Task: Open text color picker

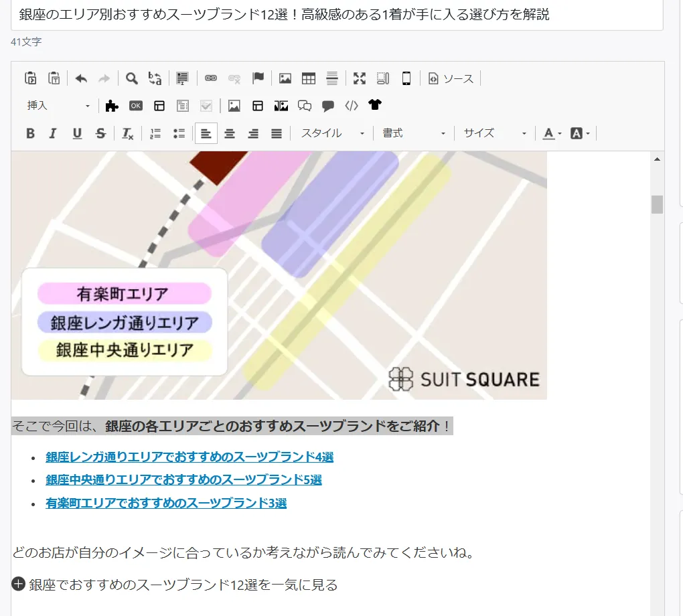Action: pos(552,133)
